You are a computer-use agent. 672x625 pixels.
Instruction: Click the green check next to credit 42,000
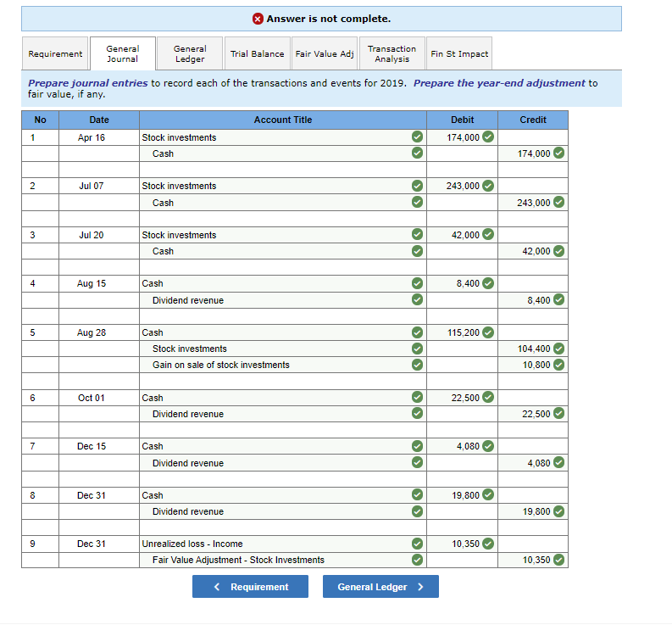point(558,251)
